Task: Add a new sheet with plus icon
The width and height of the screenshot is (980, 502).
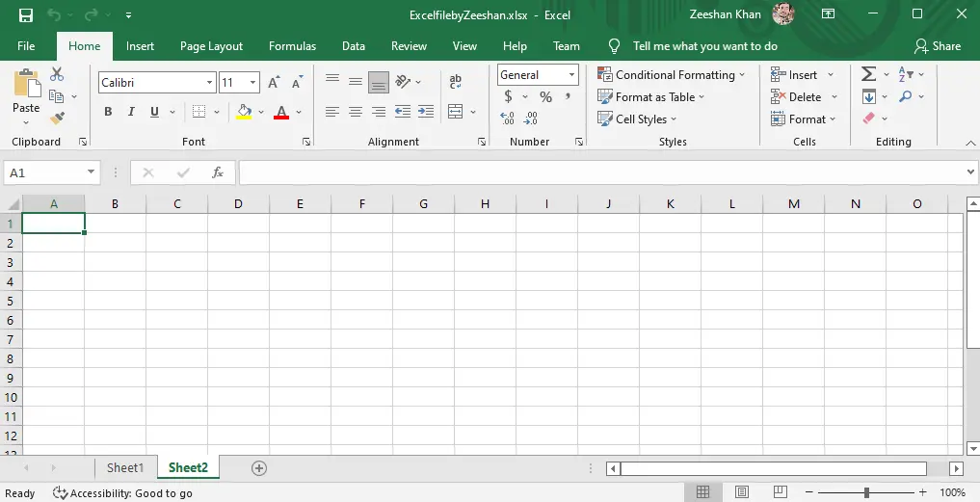Action: point(258,468)
